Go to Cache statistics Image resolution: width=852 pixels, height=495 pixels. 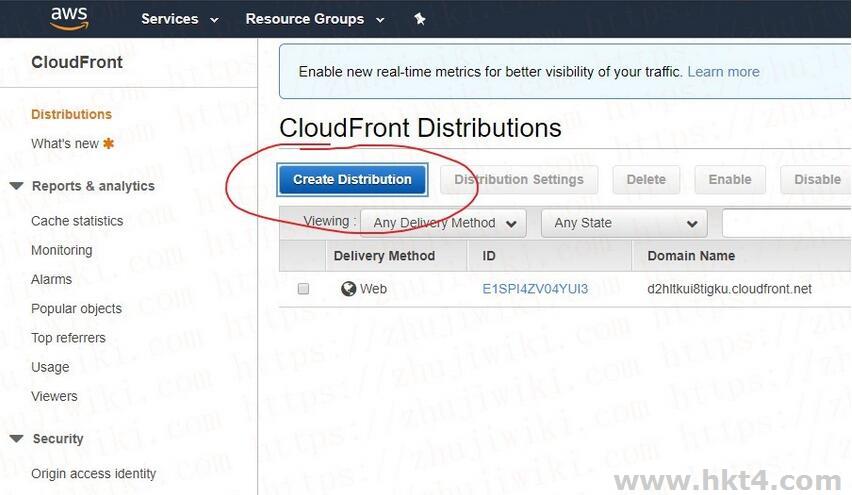pos(77,221)
